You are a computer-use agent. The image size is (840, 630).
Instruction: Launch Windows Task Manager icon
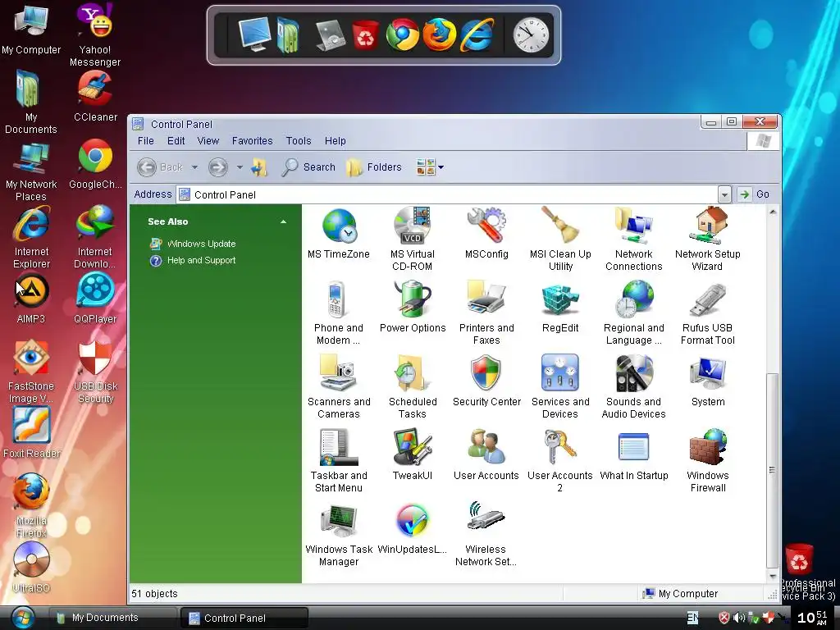coord(339,535)
